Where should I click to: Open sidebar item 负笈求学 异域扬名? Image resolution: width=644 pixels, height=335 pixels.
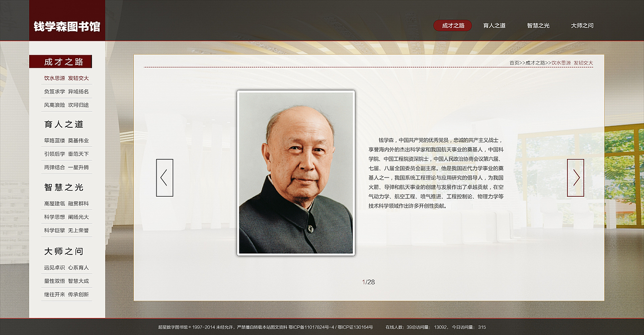tap(66, 92)
